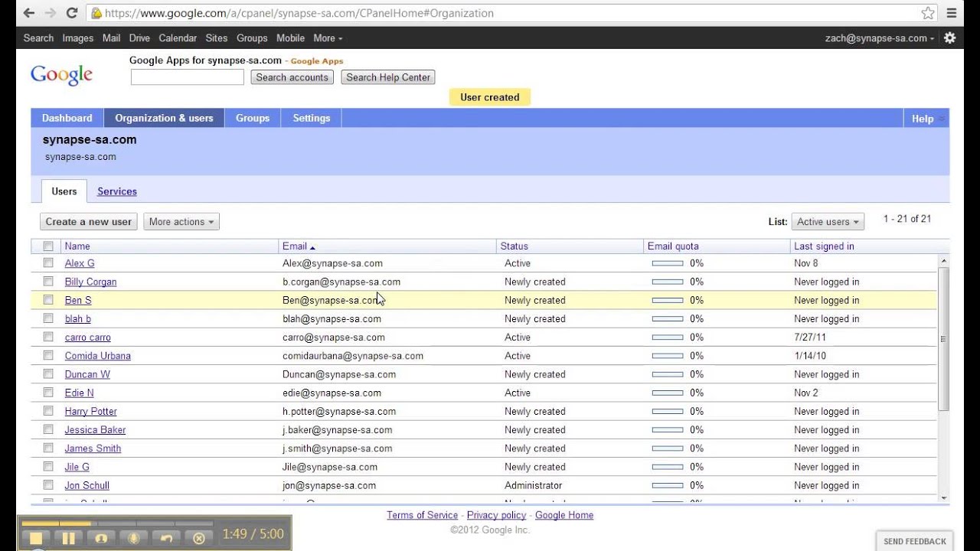Open the settings gear icon
This screenshot has width=980, height=551.
click(949, 37)
